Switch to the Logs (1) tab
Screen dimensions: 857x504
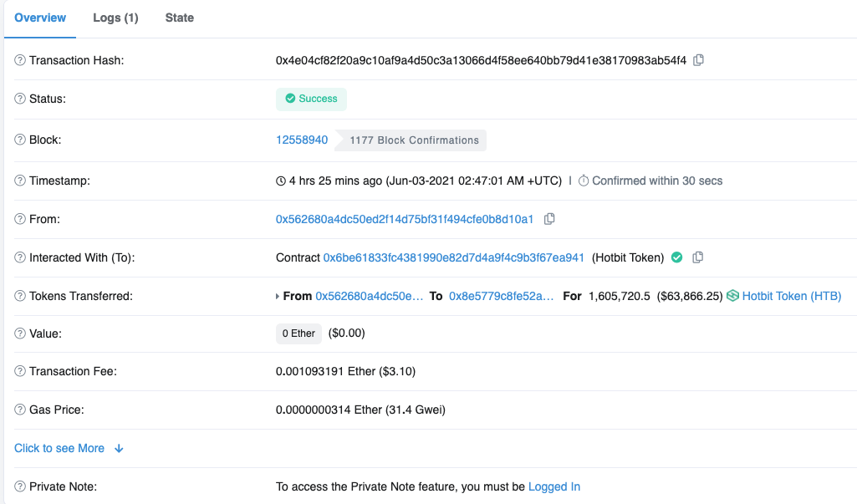click(115, 18)
